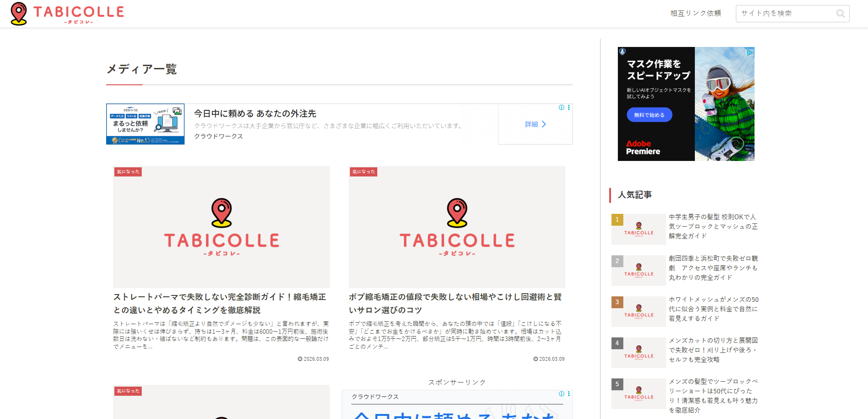Open popular article ranked 1 about 中学生男子の髪型
Screen dimensions: 868x419
pos(713,227)
